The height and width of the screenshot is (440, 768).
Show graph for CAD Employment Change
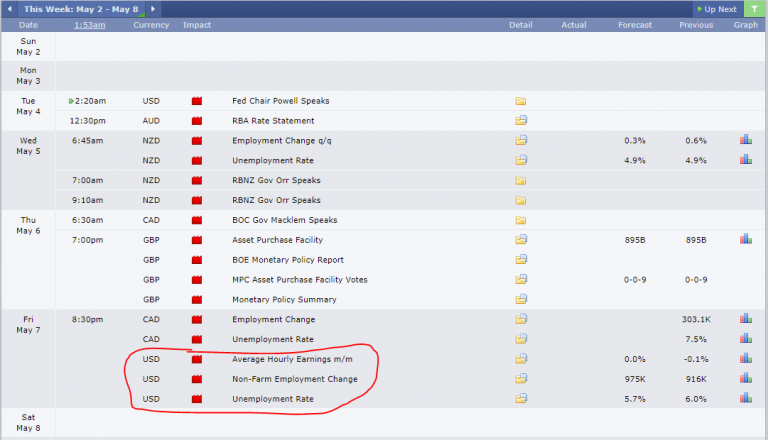click(745, 319)
